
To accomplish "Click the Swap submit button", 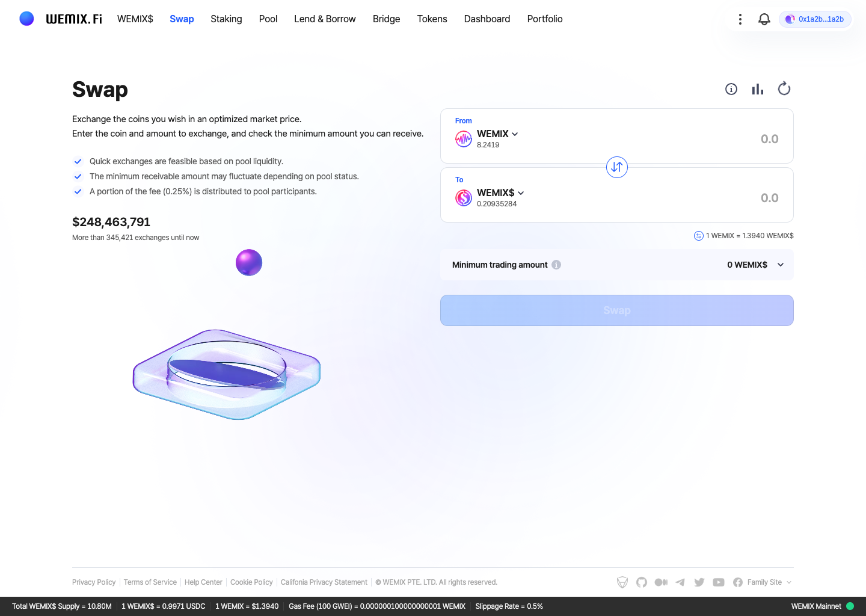I will coord(617,310).
